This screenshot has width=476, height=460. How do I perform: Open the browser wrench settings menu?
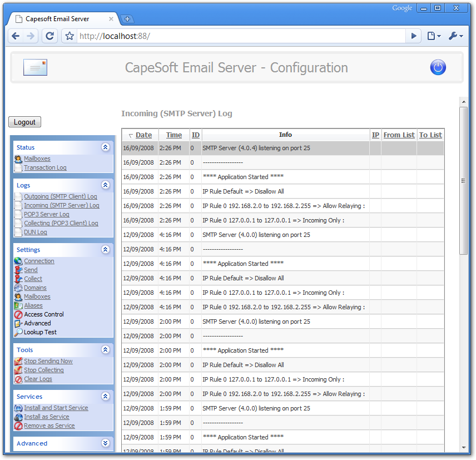[455, 36]
